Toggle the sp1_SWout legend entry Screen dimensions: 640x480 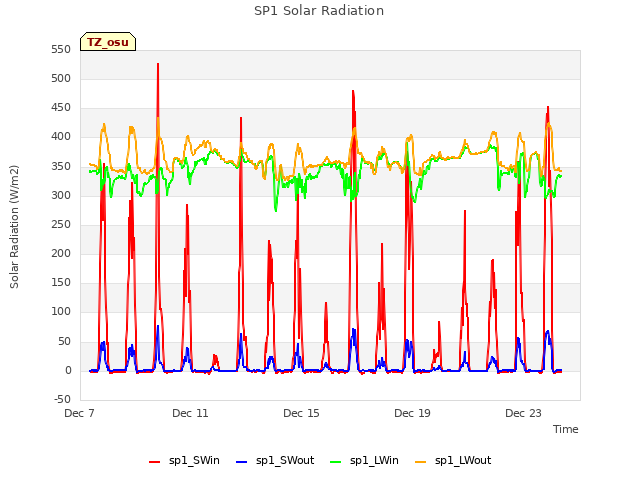click(x=276, y=461)
